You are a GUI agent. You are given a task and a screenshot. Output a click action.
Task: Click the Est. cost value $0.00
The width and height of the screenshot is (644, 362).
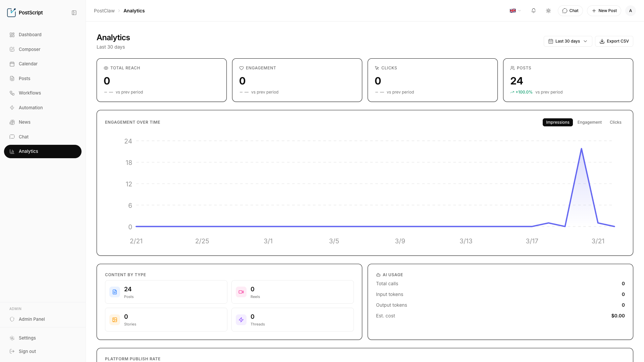pyautogui.click(x=618, y=316)
